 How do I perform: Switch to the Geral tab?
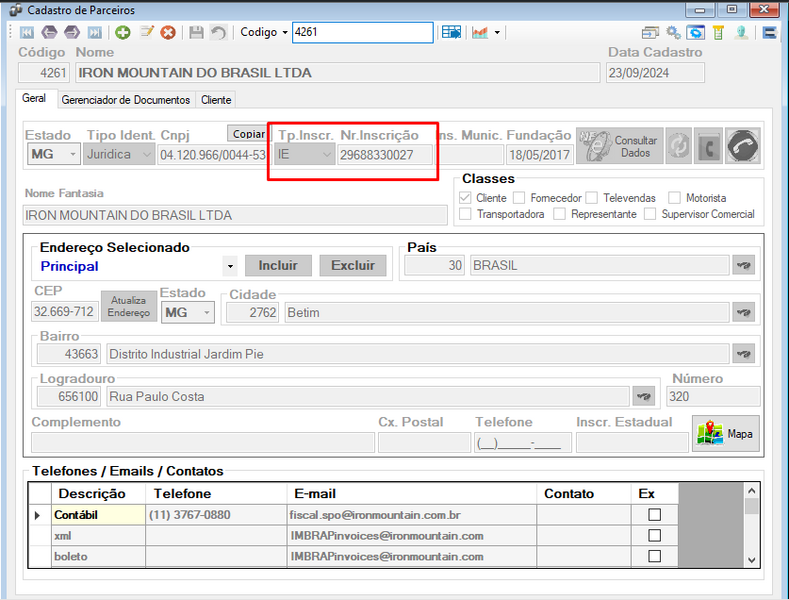(x=34, y=98)
